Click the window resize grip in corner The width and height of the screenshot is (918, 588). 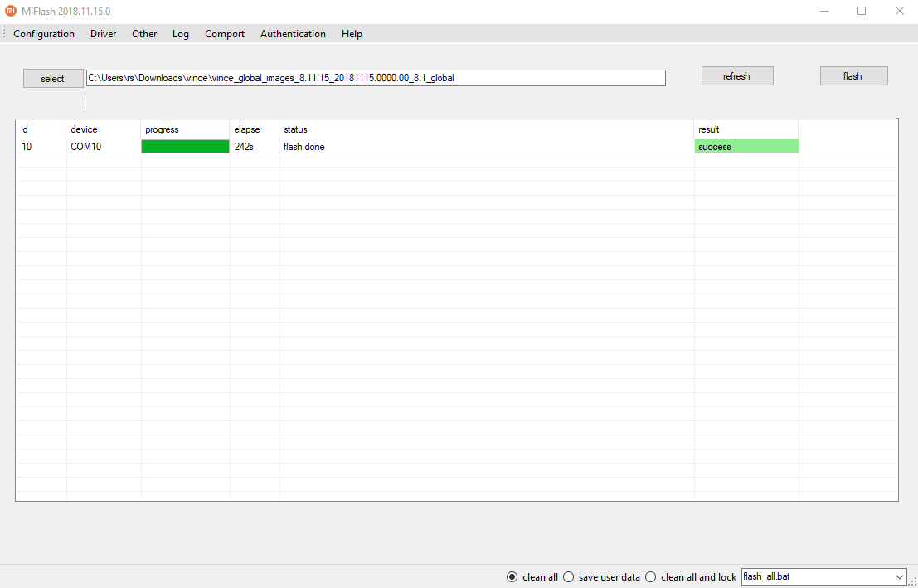coord(913,581)
